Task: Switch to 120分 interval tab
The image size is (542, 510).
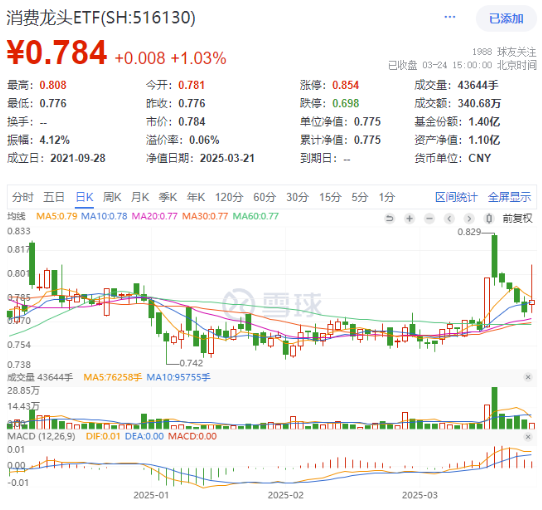Action: tap(229, 197)
